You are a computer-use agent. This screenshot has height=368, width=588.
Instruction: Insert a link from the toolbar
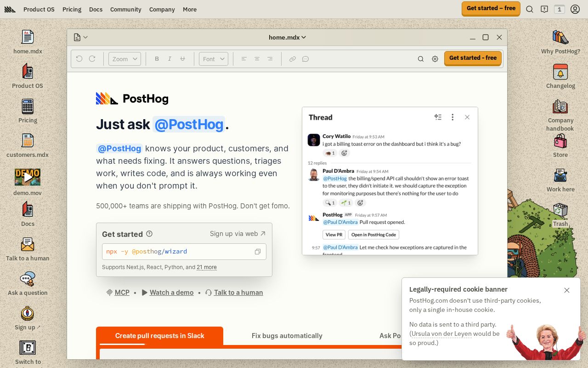tap(292, 59)
